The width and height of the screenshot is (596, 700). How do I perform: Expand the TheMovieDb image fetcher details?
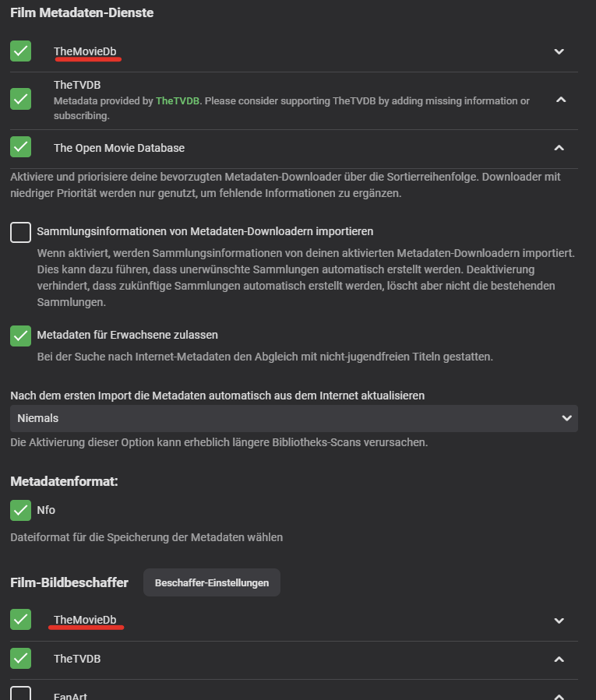point(559,620)
